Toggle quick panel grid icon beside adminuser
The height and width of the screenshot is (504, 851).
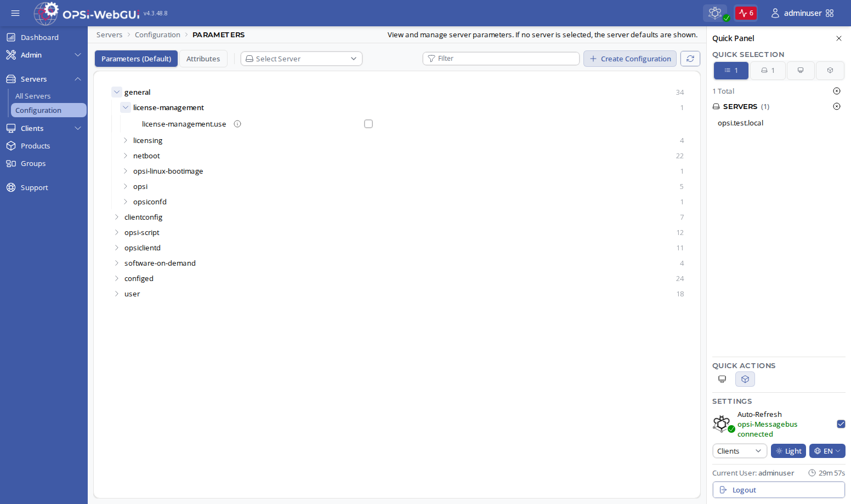[830, 13]
